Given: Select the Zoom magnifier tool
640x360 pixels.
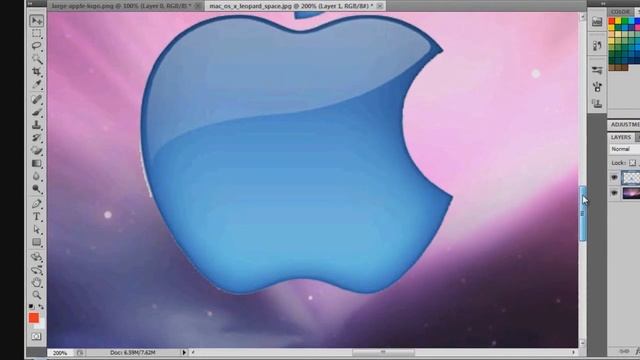Looking at the screenshot, I should pyautogui.click(x=36, y=295).
